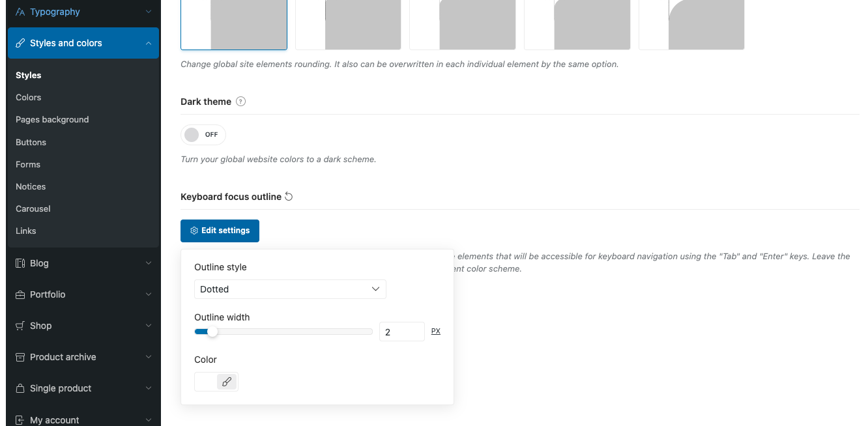Click the Edit settings button
868x426 pixels.
pyautogui.click(x=220, y=231)
